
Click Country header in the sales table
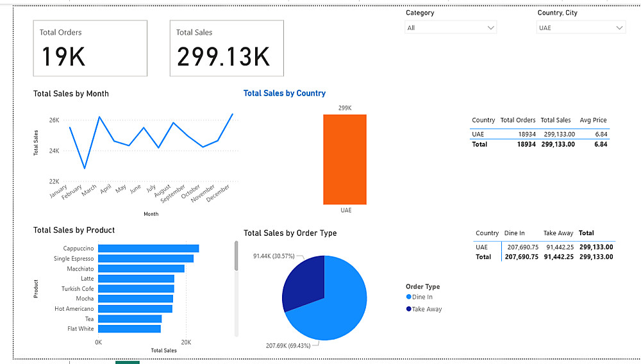click(483, 120)
